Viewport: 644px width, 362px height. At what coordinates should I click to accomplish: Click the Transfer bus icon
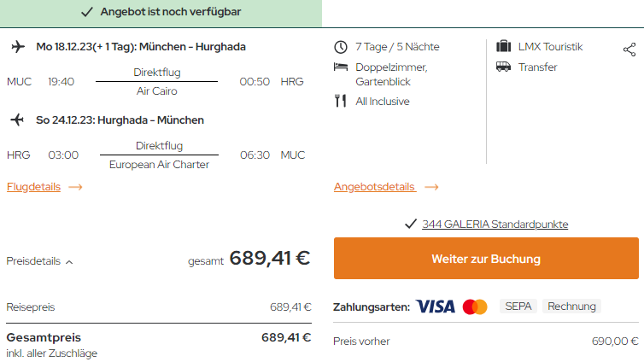click(x=503, y=67)
